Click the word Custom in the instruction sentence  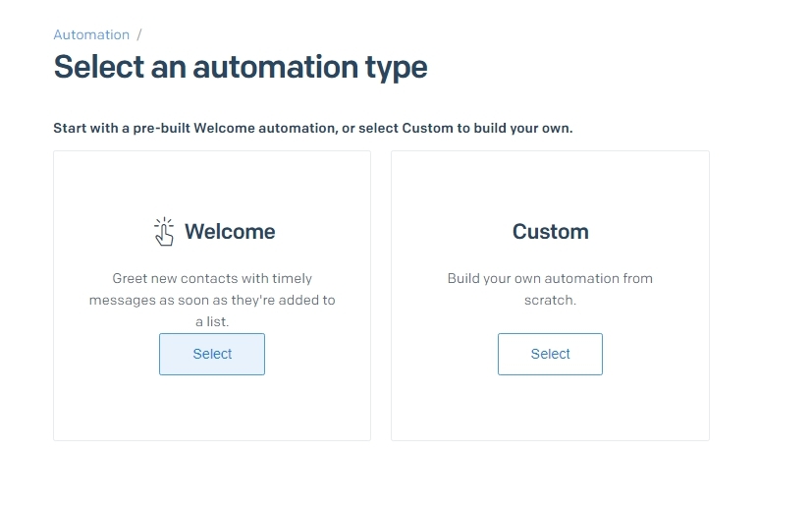point(427,128)
